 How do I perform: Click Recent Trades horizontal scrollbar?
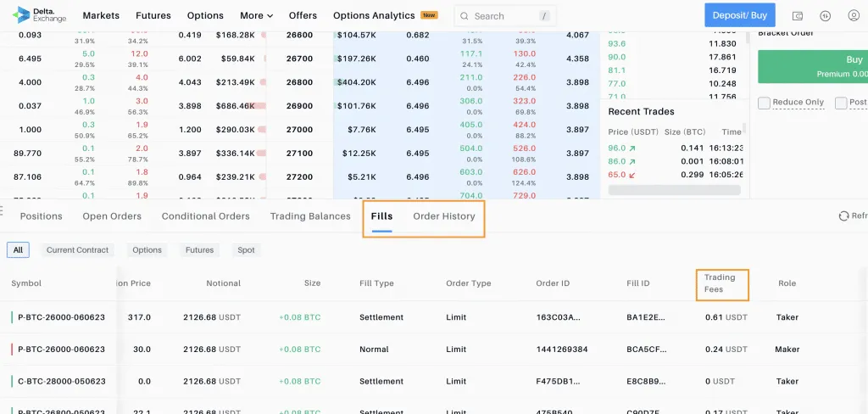(x=674, y=190)
